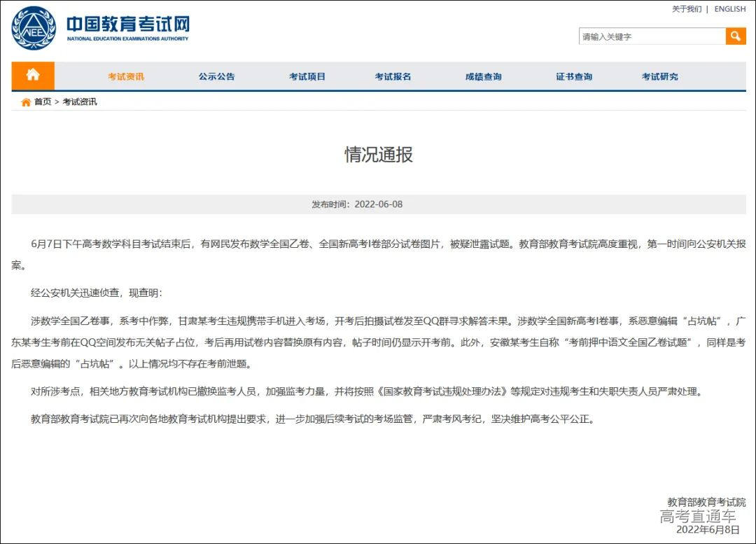
Task: Click the 2022年6月8日 date at bottom
Action: coord(708,529)
